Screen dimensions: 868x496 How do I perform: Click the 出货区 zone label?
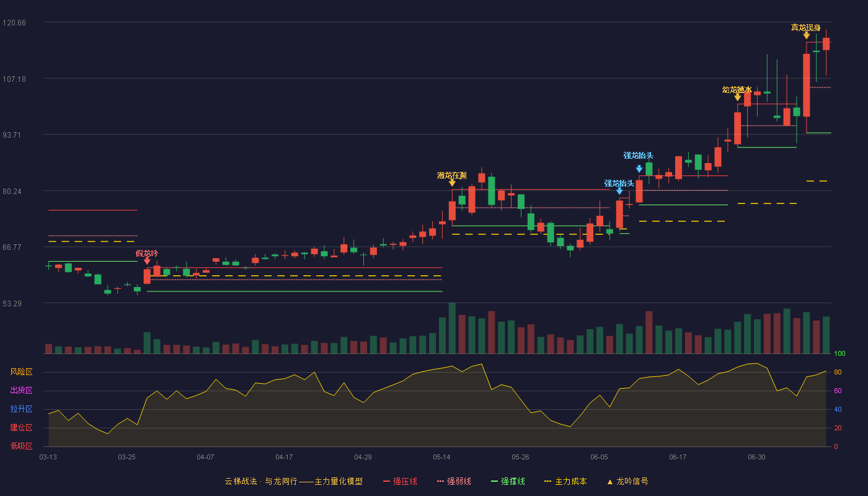pyautogui.click(x=21, y=391)
